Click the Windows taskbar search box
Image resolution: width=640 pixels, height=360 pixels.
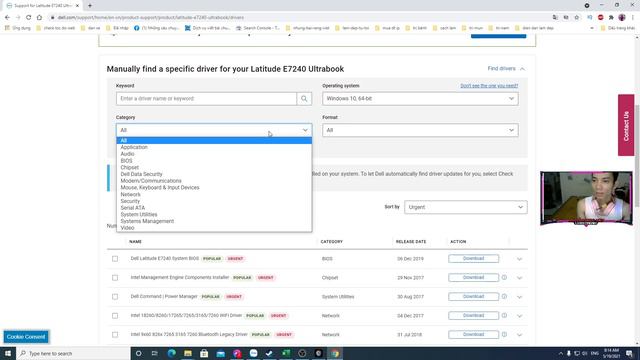[73, 353]
